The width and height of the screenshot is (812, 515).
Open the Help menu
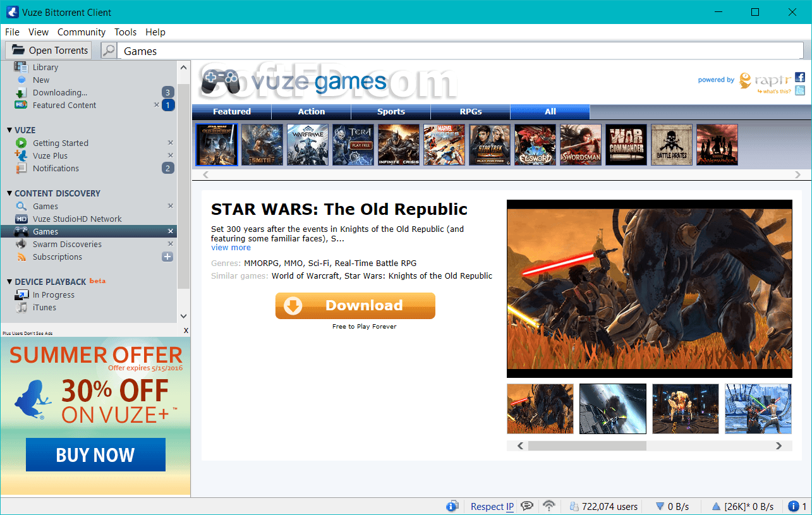pos(155,32)
